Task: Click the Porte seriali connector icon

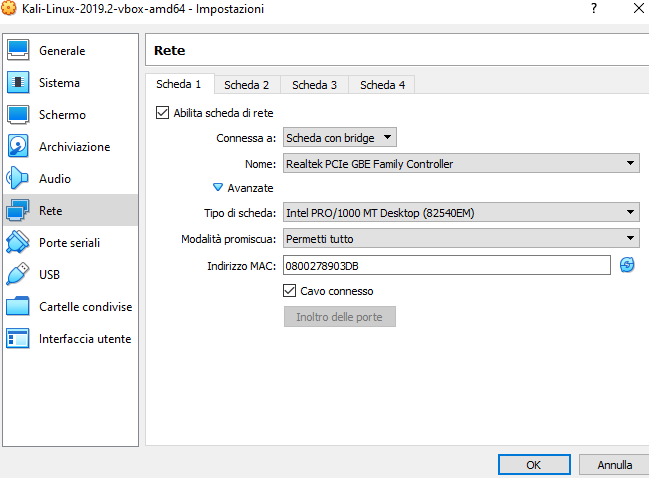Action: tap(18, 242)
